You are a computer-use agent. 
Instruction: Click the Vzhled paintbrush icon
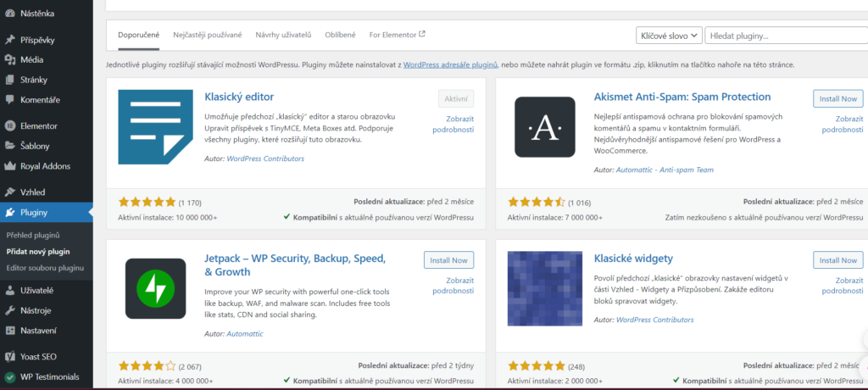coord(9,192)
